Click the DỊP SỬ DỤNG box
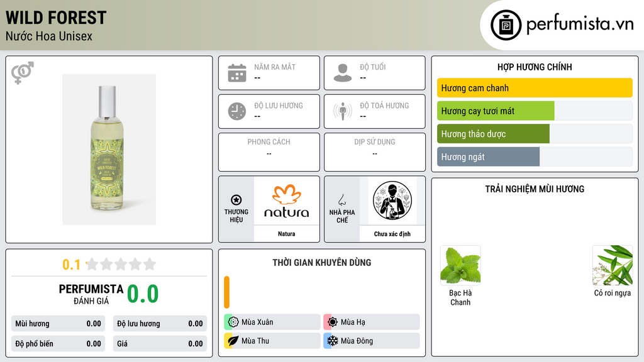 pos(375,152)
